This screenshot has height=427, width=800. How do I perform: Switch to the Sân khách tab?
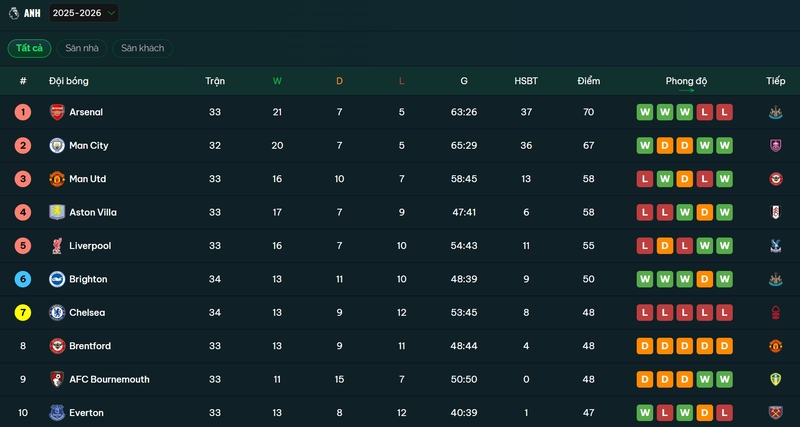click(142, 48)
